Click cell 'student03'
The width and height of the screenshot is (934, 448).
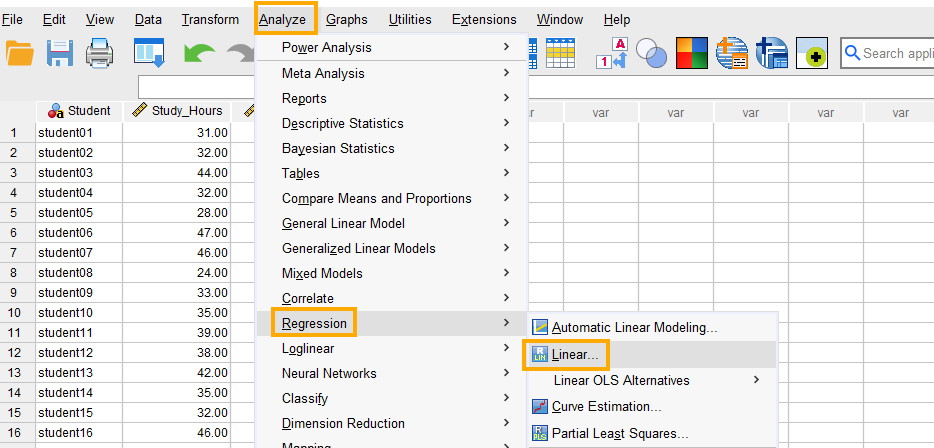[x=79, y=173]
